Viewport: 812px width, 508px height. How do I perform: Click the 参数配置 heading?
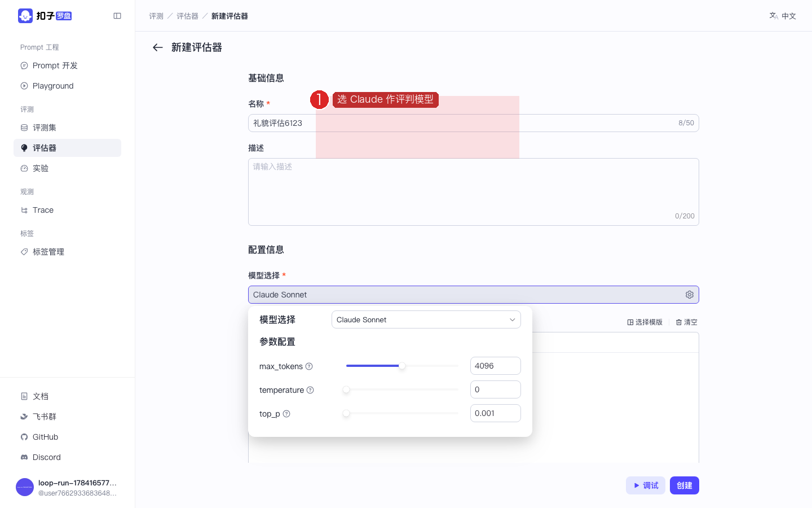point(277,341)
